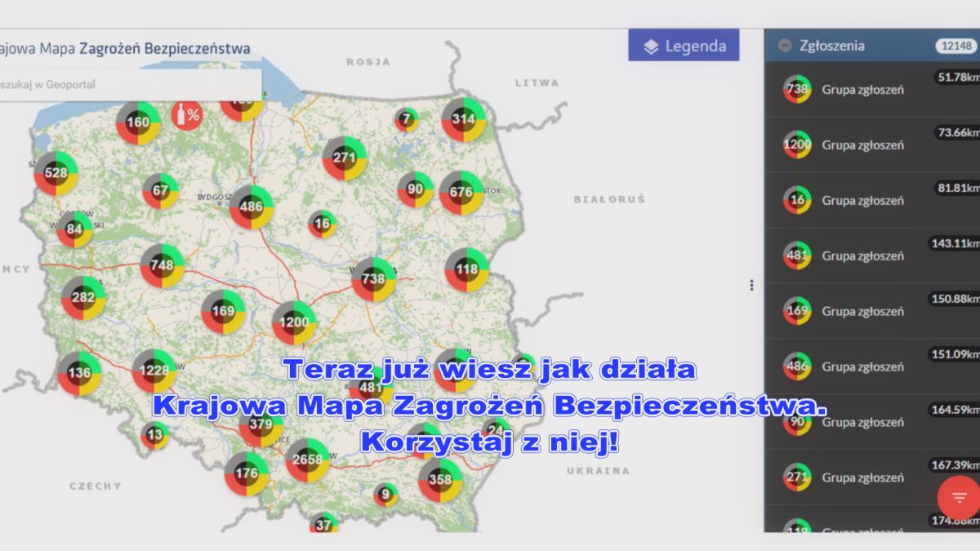Open the 84 reports cluster marker
This screenshot has height=551, width=980.
[x=74, y=229]
